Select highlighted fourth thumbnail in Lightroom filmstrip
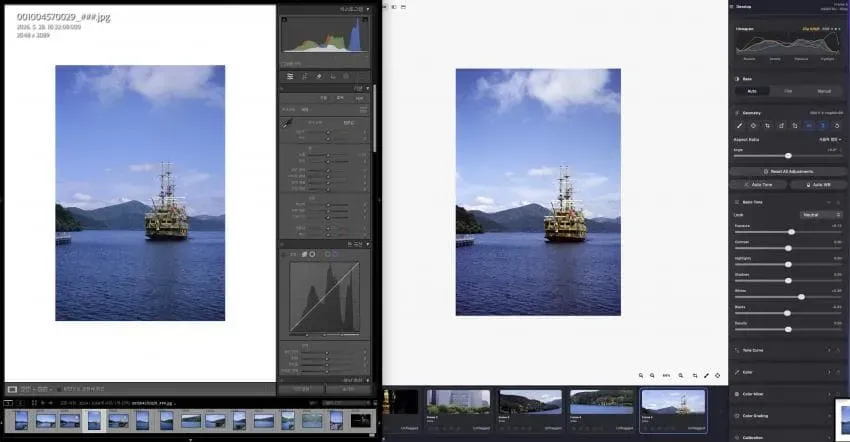 [x=94, y=420]
